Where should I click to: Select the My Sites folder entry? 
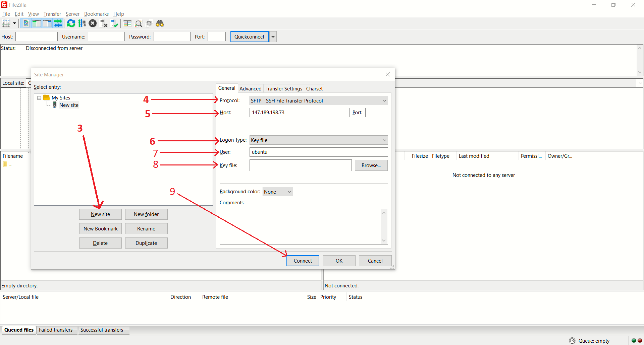tap(61, 98)
